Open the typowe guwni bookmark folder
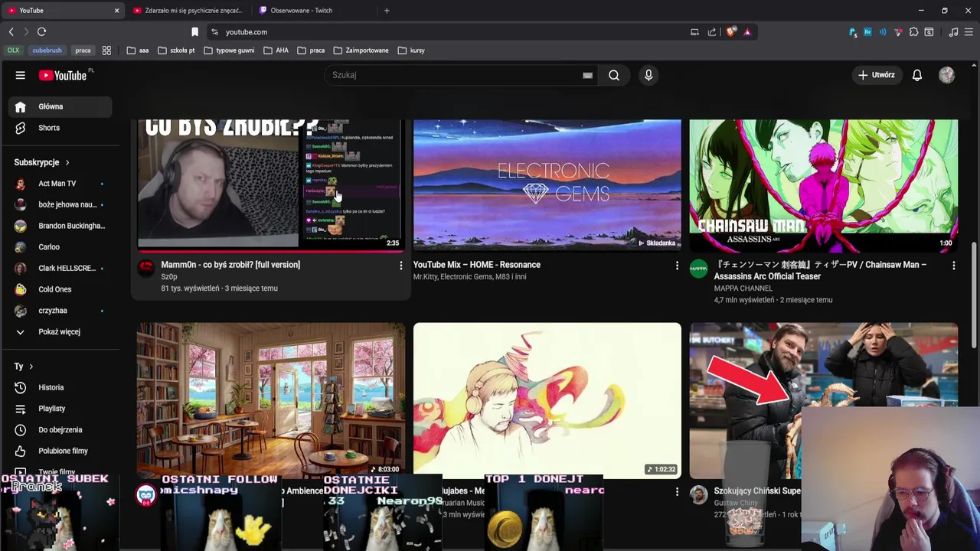The width and height of the screenshot is (980, 551). click(229, 50)
